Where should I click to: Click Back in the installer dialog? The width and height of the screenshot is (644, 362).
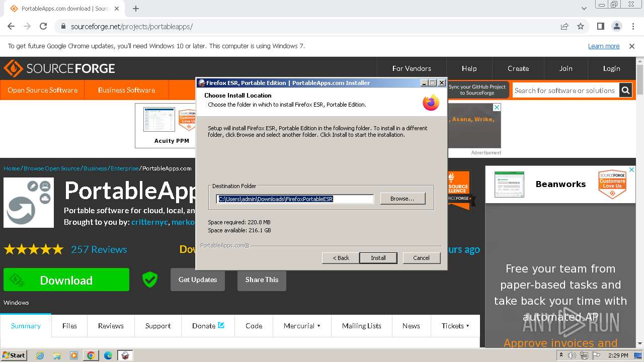point(341,258)
